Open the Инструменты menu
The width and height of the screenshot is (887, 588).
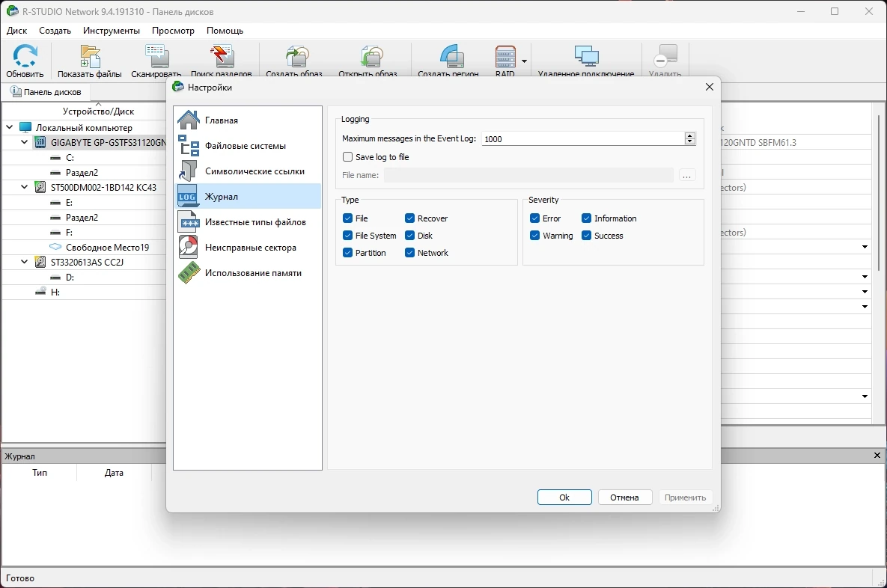coord(111,31)
